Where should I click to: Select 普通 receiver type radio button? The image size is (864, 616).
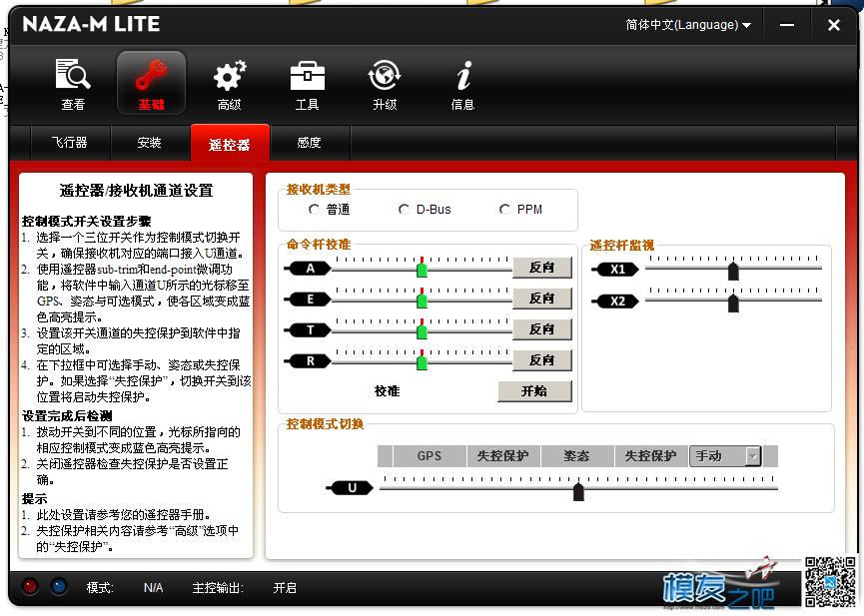[314, 210]
